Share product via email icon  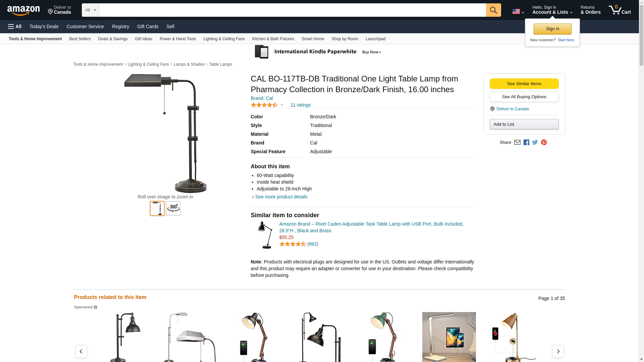pyautogui.click(x=517, y=142)
